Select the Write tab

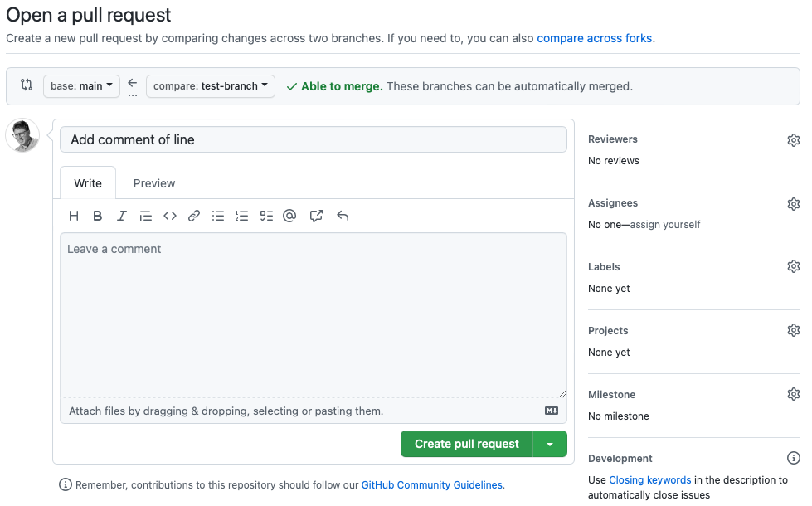tap(88, 183)
